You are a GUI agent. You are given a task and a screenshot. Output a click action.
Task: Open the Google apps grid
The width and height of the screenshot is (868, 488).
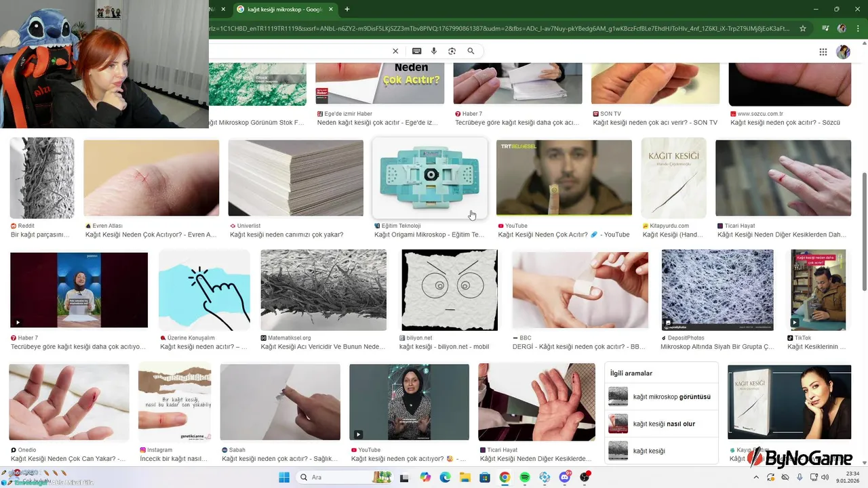coord(823,52)
